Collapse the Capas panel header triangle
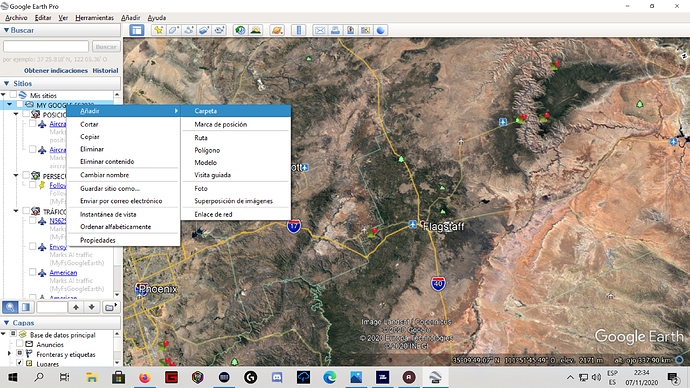 [x=7, y=322]
